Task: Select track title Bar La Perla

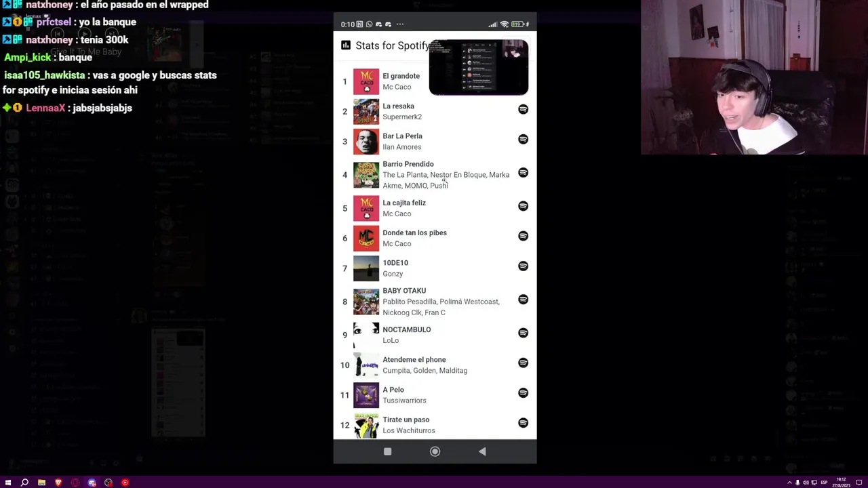Action: click(x=402, y=136)
